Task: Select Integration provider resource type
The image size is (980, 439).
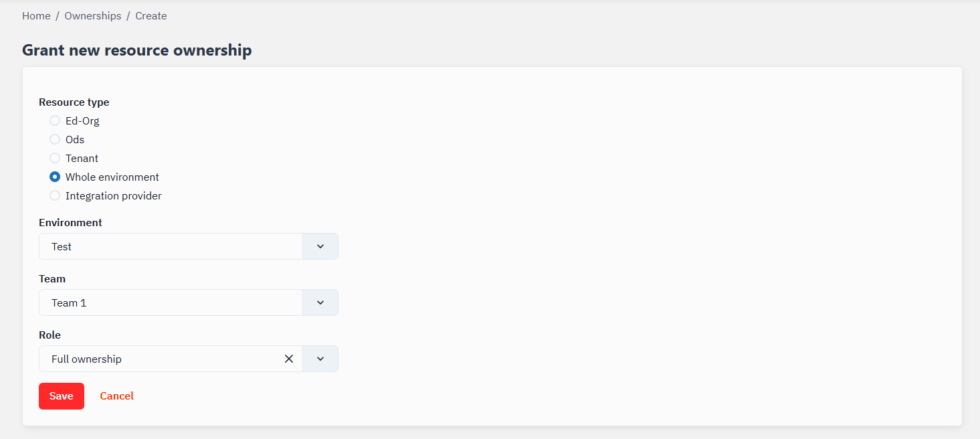Action: click(55, 196)
